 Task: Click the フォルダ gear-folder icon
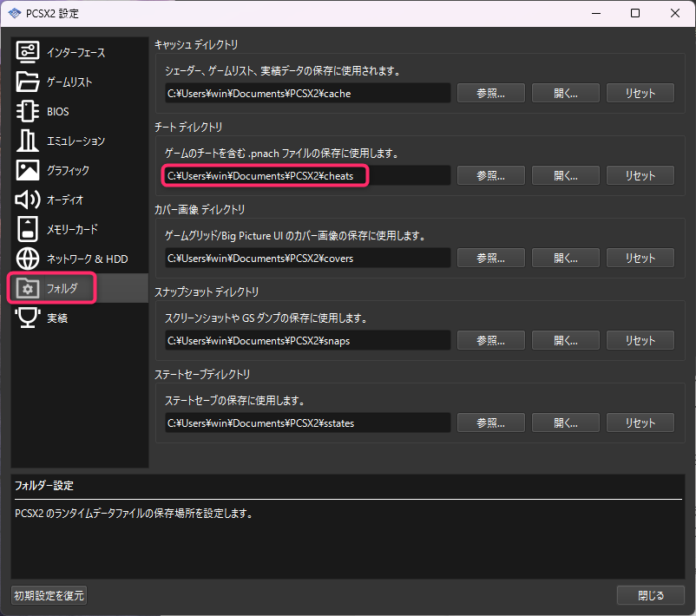[28, 288]
